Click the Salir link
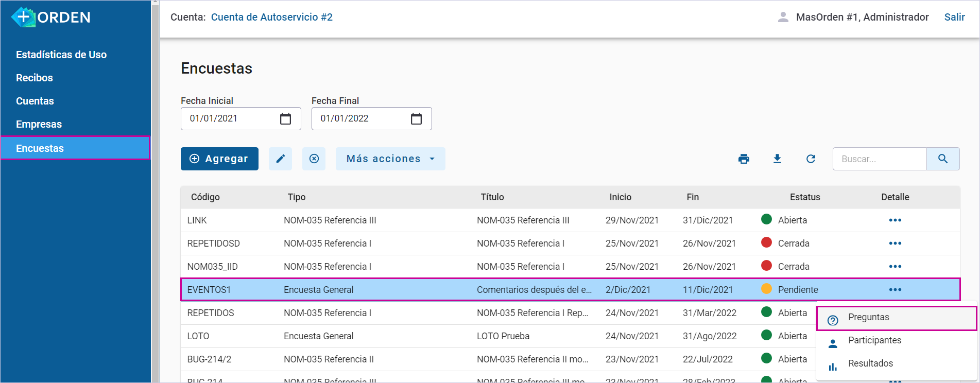 pos(954,17)
